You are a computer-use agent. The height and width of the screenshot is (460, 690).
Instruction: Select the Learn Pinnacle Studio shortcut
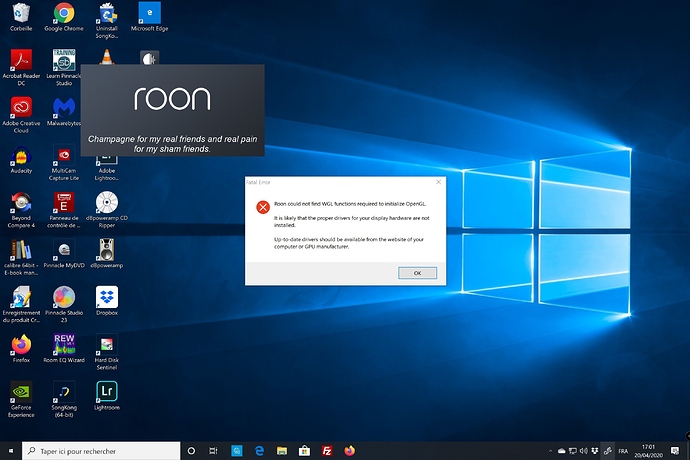coord(64,67)
